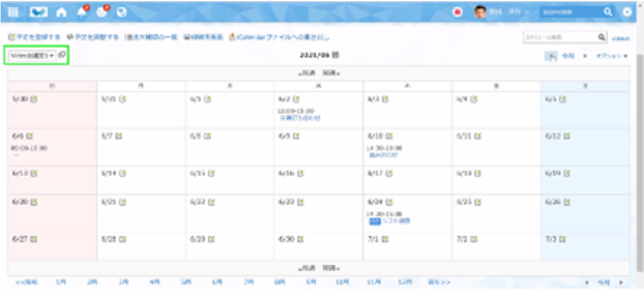Add a schedule on 6/9 via its icon
Viewport: 644px width, 298px height.
click(x=296, y=136)
